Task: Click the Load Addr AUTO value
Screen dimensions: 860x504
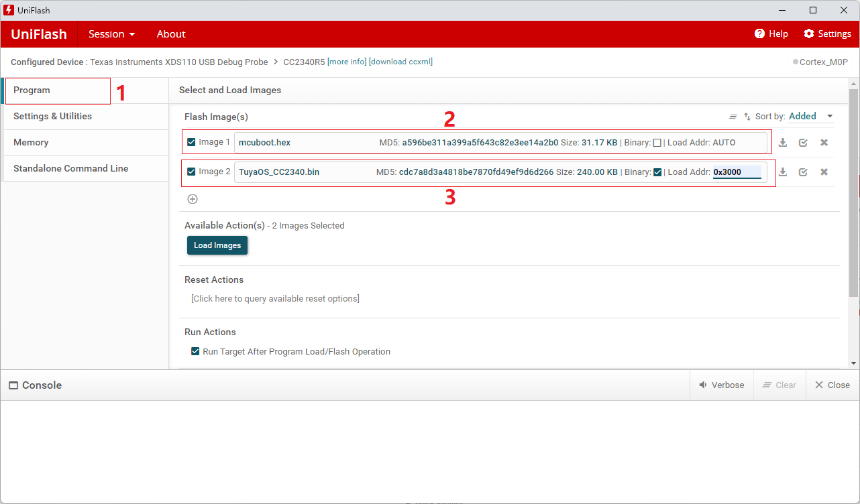Action: pos(724,143)
